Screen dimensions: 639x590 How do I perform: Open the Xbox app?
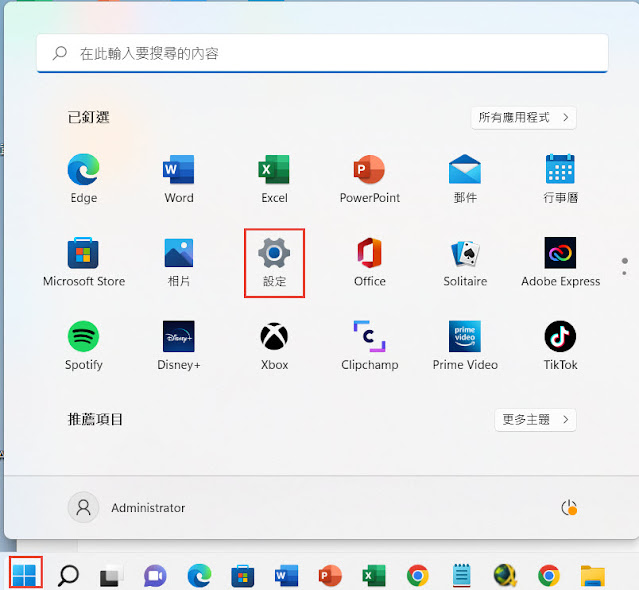[274, 346]
